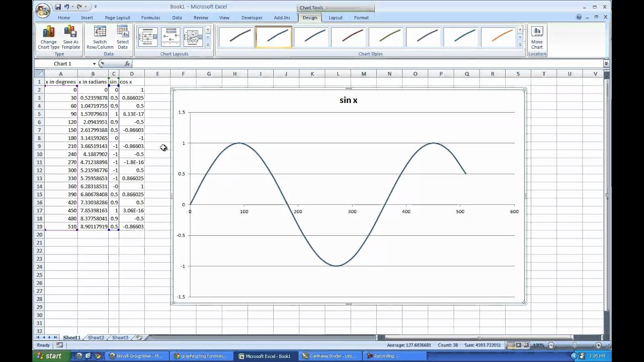Select all cells with corner button

click(39, 74)
